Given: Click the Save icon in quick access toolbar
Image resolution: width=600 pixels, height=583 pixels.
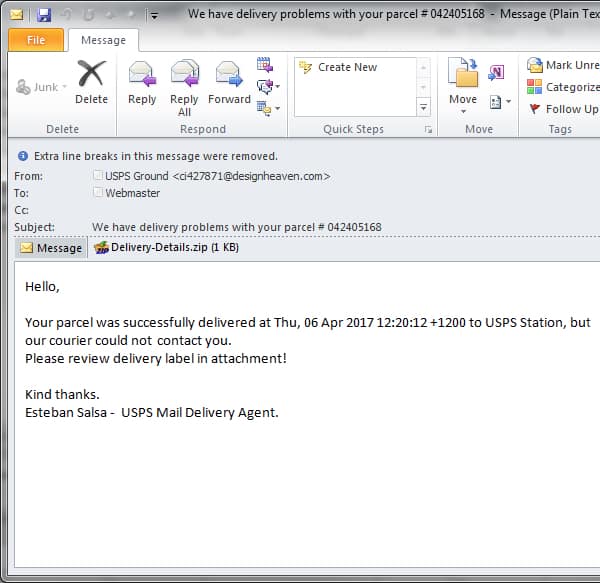Looking at the screenshot, I should coord(44,15).
